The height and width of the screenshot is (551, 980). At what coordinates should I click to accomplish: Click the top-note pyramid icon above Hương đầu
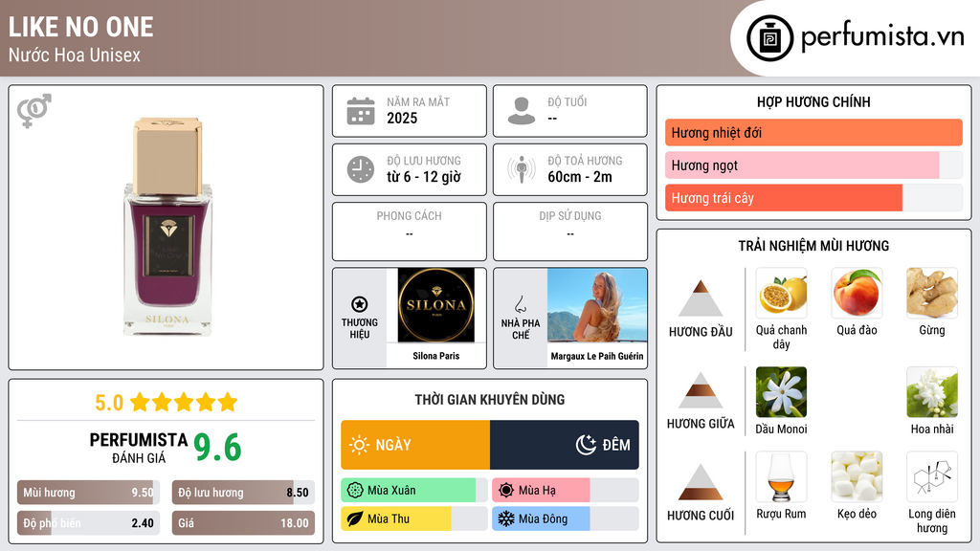(x=701, y=298)
